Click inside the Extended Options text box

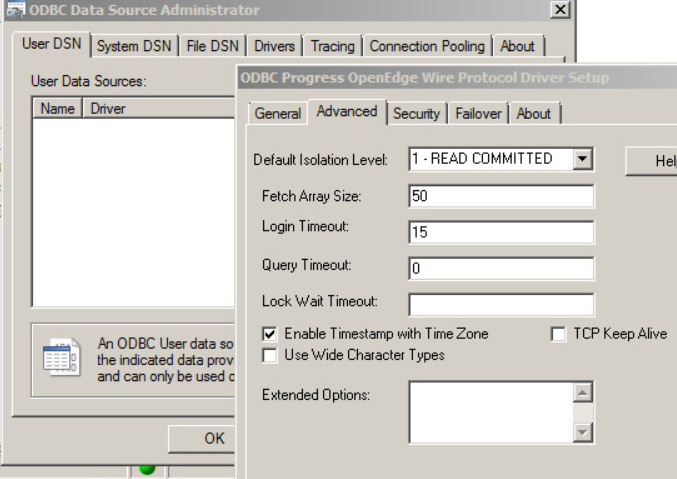pyautogui.click(x=491, y=412)
